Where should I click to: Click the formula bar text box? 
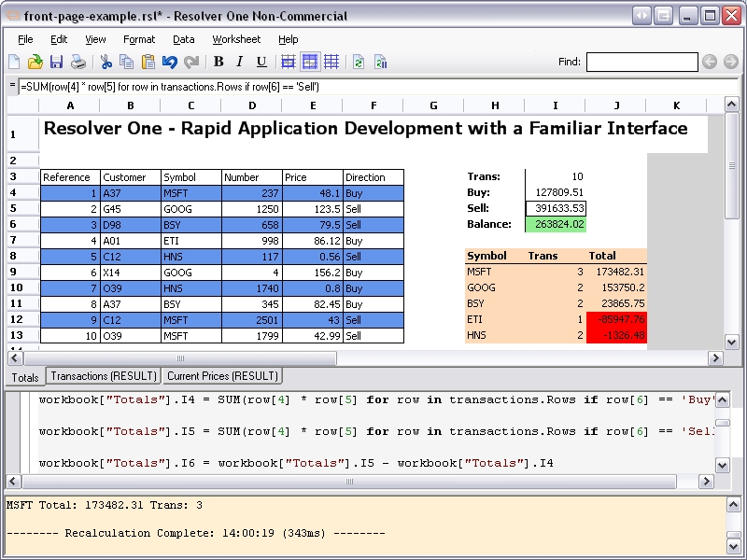coord(378,87)
